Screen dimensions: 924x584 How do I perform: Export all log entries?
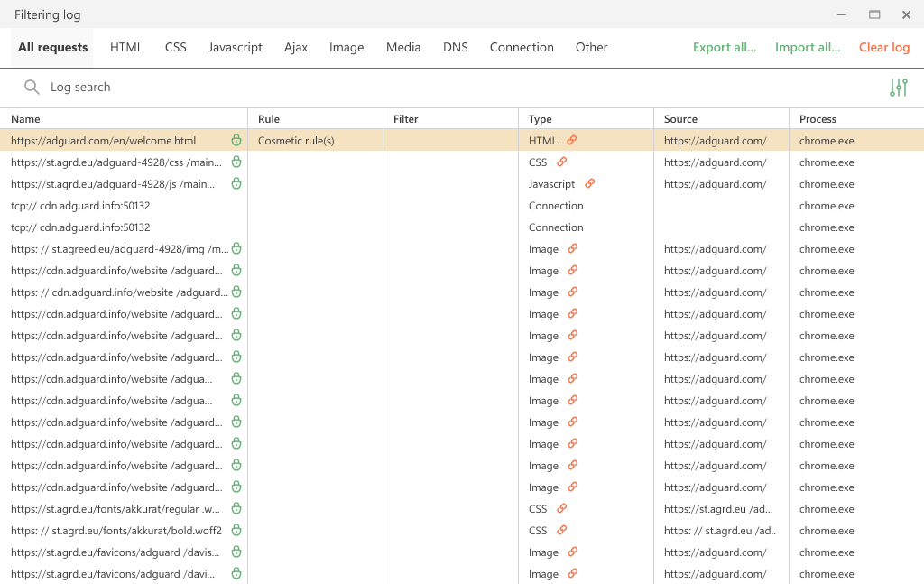click(724, 47)
